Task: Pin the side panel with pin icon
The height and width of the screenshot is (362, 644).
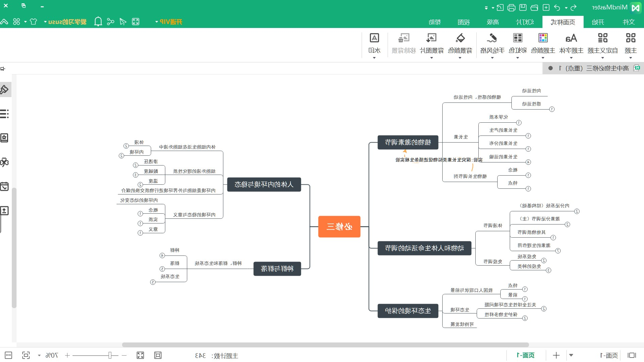Action: tap(3, 69)
